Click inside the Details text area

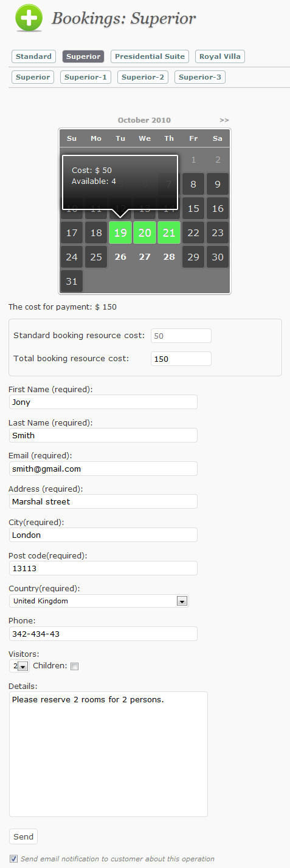click(x=108, y=754)
